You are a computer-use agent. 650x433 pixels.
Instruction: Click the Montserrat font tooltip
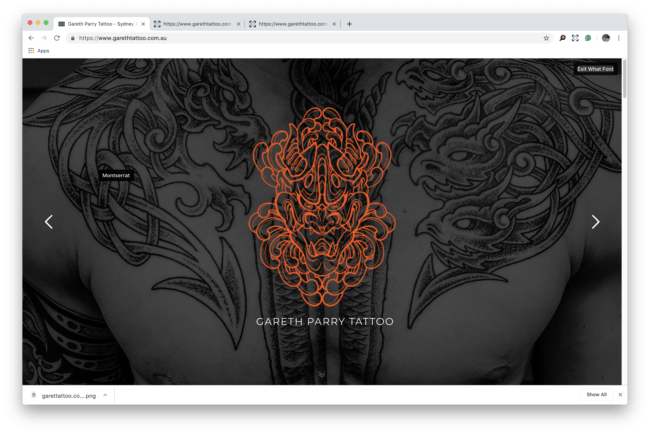pyautogui.click(x=116, y=175)
